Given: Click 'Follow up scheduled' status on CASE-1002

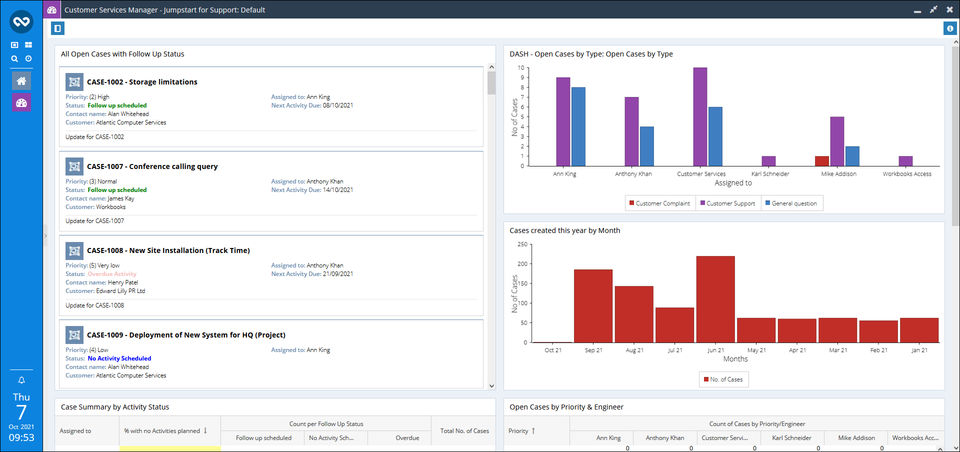Looking at the screenshot, I should (x=118, y=105).
